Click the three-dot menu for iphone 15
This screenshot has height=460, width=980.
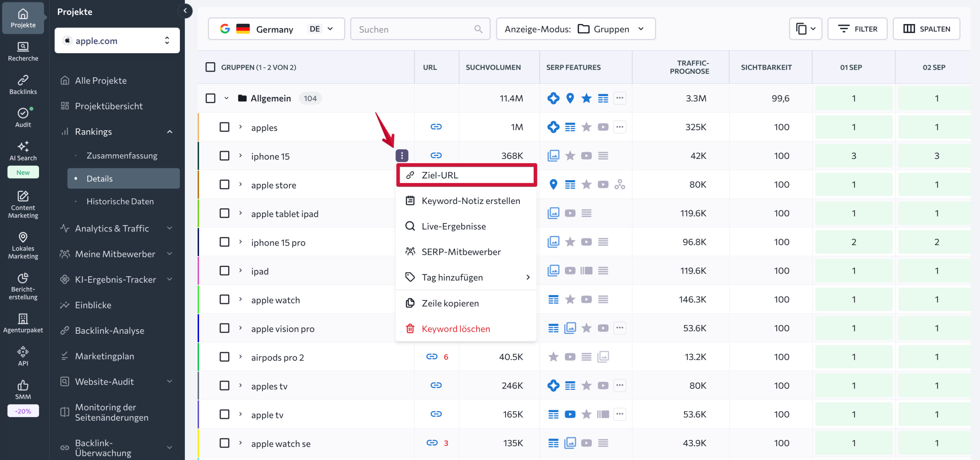[x=402, y=156]
